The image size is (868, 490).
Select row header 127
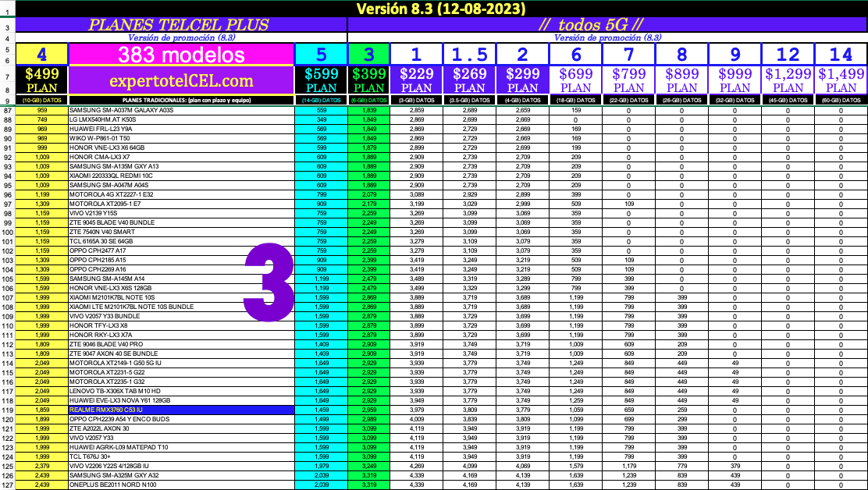coord(8,485)
